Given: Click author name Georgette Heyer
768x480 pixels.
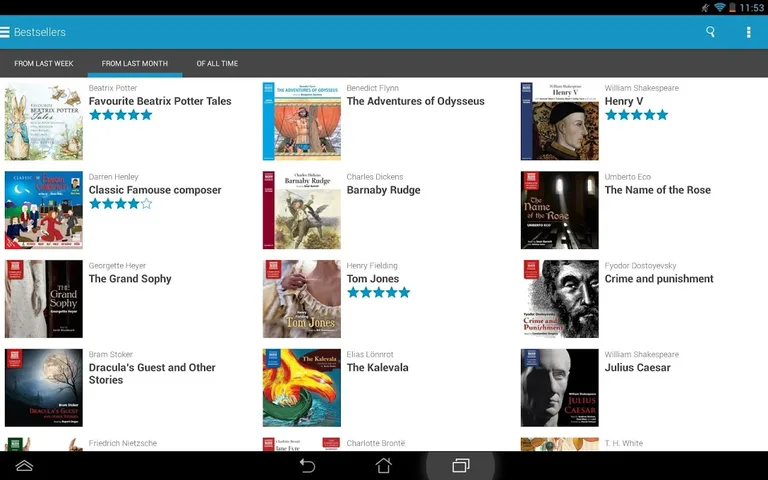Looking at the screenshot, I should (117, 265).
